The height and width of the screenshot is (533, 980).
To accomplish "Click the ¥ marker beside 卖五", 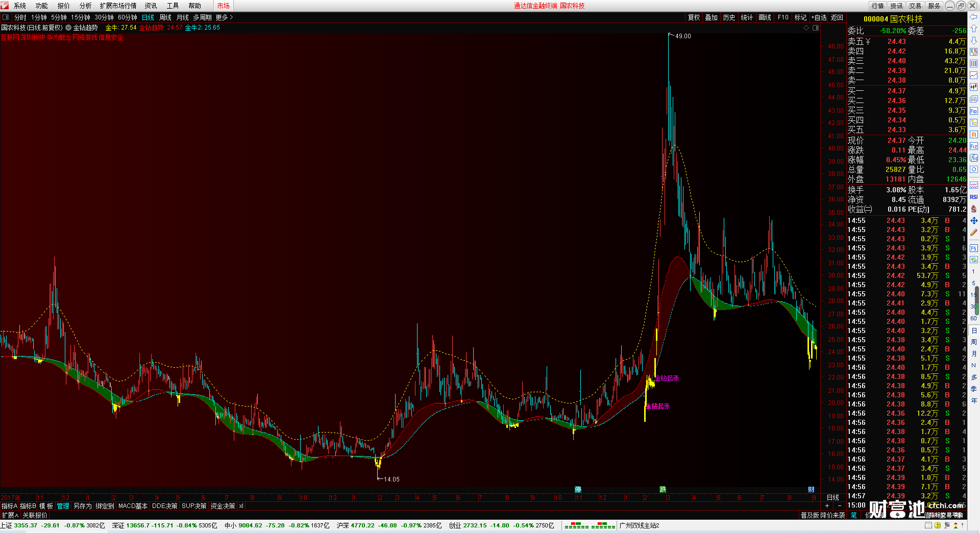I will [868, 41].
